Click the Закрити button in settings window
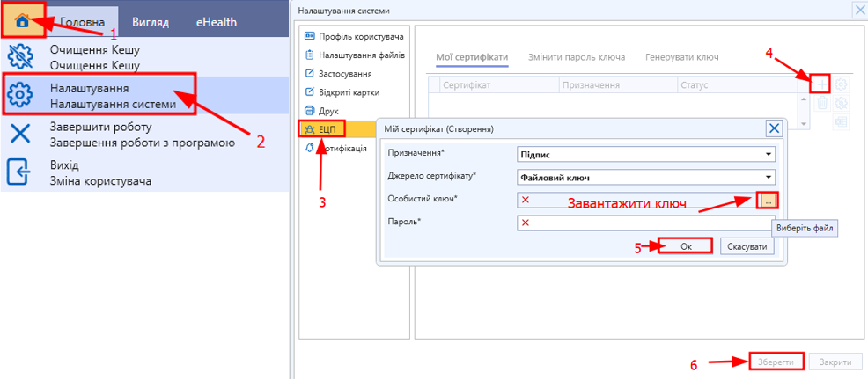868x380 pixels. tap(836, 362)
